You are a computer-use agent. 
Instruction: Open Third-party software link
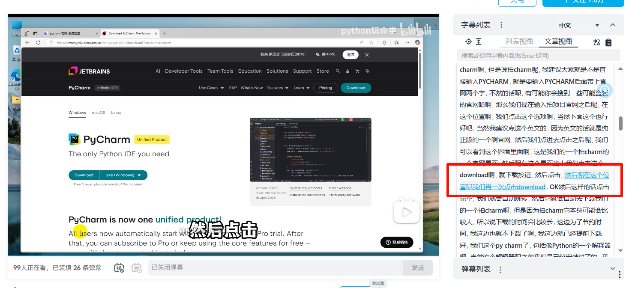[344, 195]
